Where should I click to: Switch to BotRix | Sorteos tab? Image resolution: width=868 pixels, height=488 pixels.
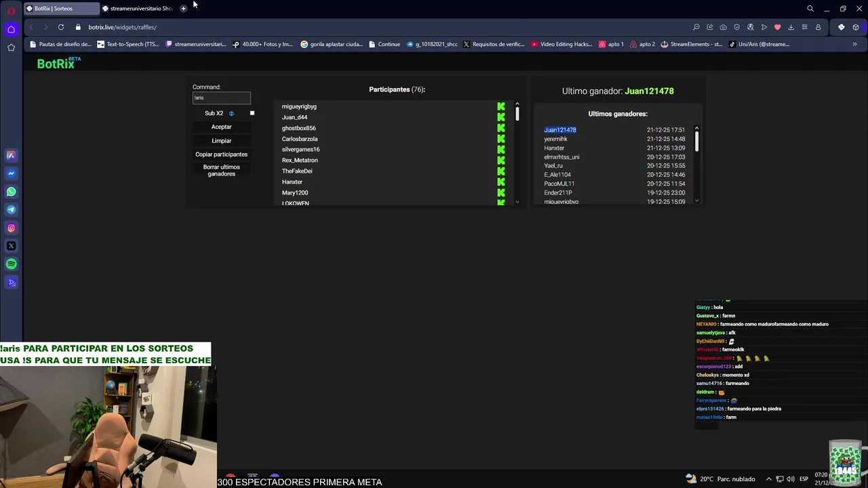[x=61, y=9]
